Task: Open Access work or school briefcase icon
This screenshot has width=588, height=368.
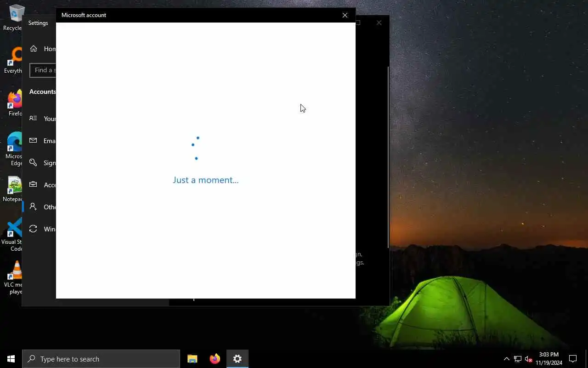Action: (33, 184)
